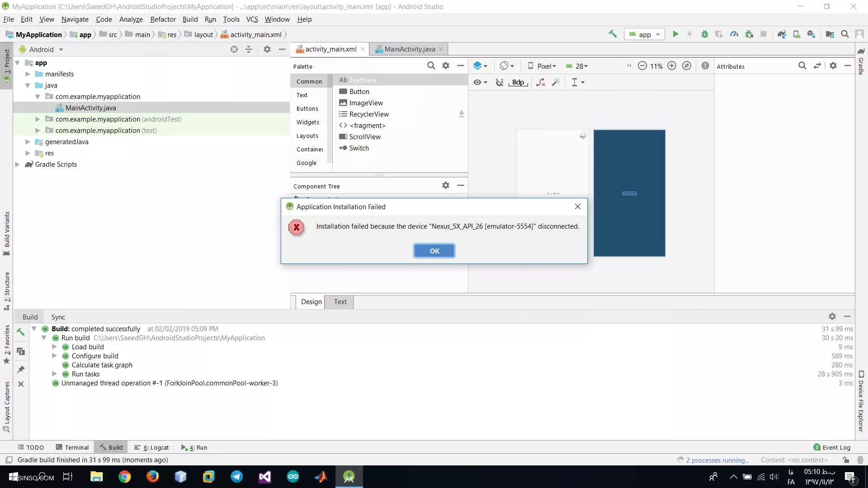868x488 pixels.
Task: Switch to the Text layout editor tab
Action: click(340, 302)
